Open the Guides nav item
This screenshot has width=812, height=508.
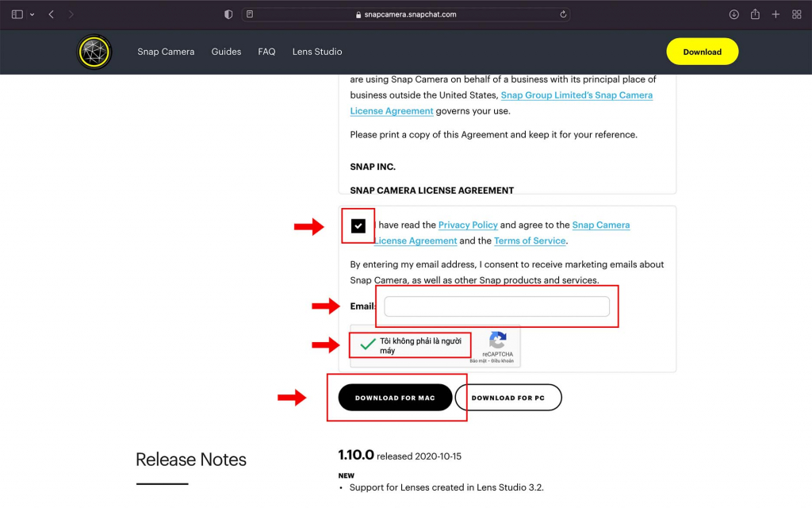[226, 52]
